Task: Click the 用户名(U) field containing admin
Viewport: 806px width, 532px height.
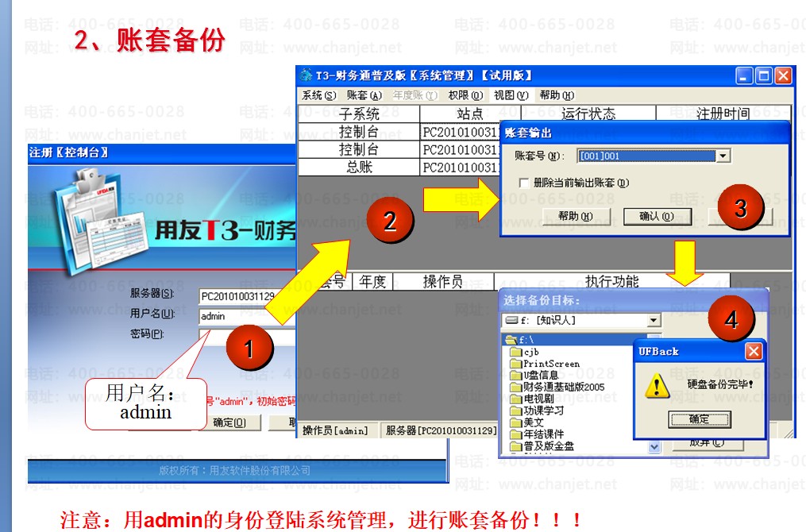Action: 248,317
